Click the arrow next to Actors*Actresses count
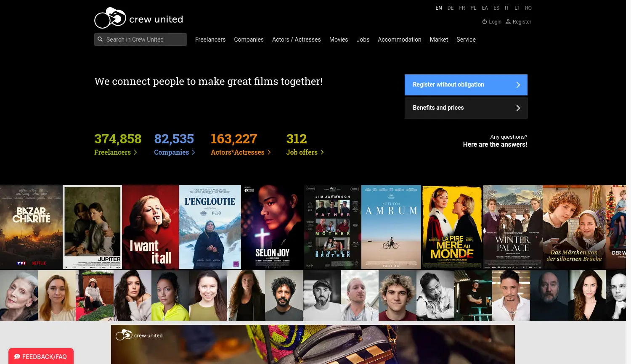The width and height of the screenshot is (631, 364). coord(269,152)
